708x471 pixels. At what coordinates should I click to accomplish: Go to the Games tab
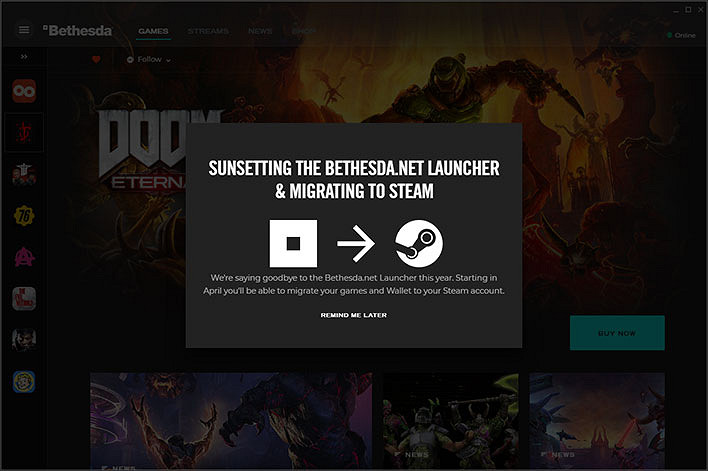(153, 31)
